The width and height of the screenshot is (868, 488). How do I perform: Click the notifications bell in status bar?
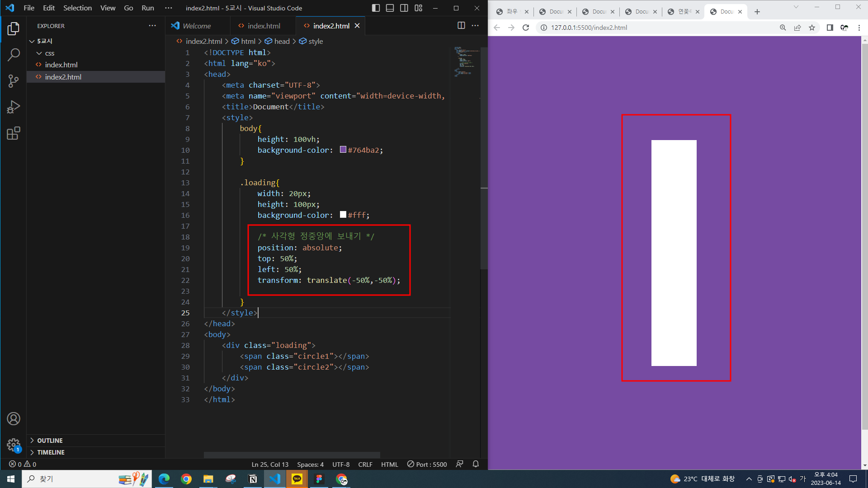tap(476, 464)
